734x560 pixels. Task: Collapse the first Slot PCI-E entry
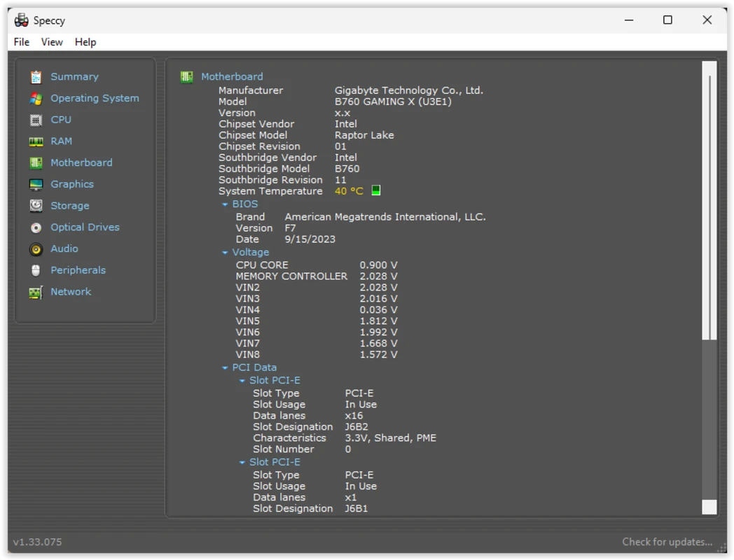[x=242, y=380]
